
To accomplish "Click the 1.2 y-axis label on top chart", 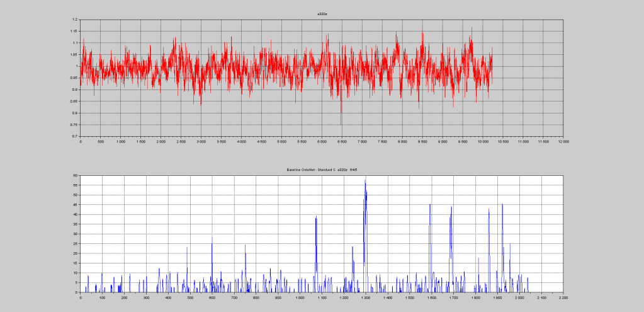I will [74, 20].
